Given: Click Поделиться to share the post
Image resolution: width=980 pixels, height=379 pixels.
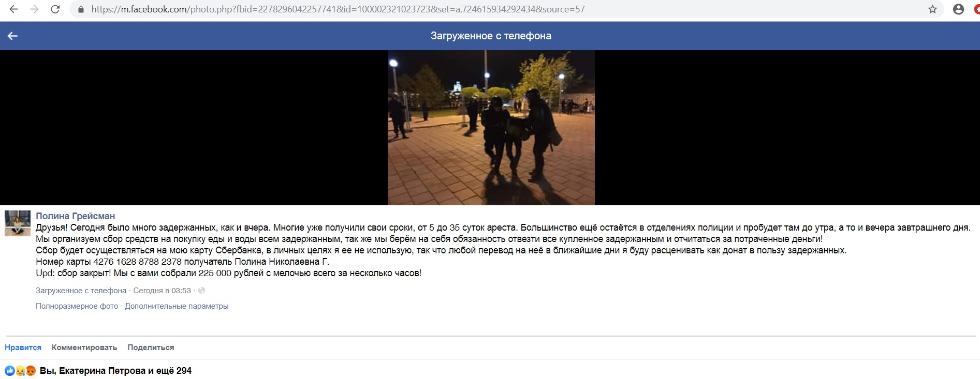Looking at the screenshot, I should point(151,347).
